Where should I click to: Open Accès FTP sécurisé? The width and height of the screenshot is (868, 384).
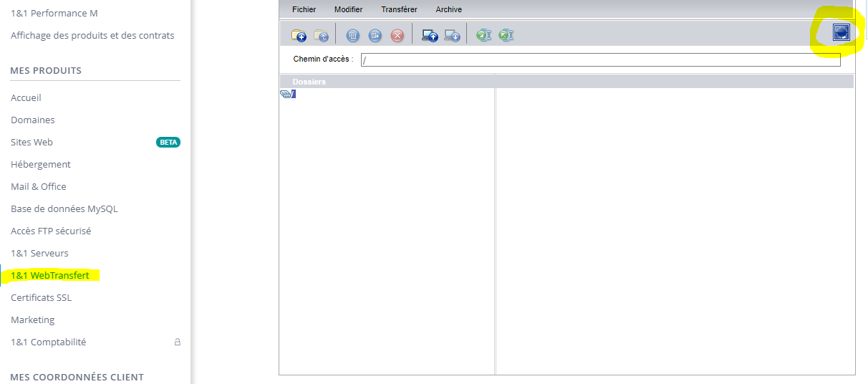click(x=51, y=231)
